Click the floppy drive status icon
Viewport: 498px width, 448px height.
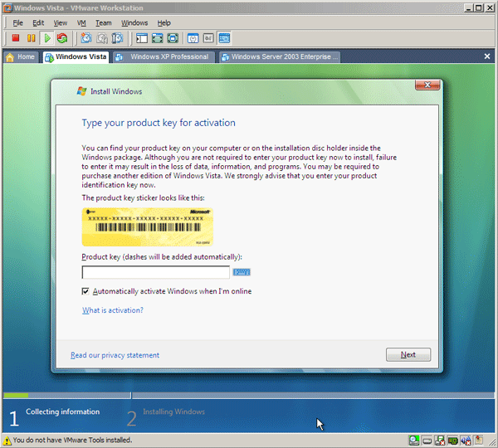(x=440, y=441)
